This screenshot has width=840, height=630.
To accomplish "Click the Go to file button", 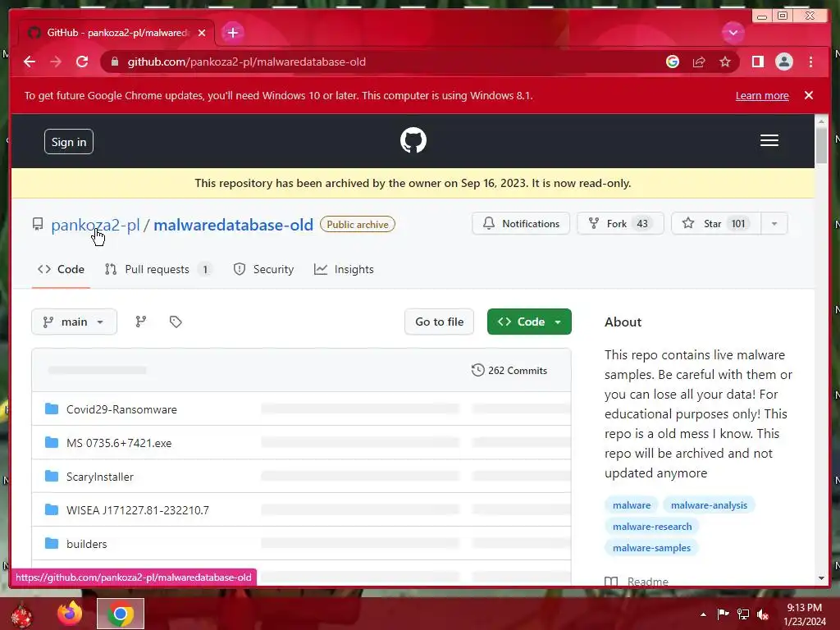I will 440,322.
